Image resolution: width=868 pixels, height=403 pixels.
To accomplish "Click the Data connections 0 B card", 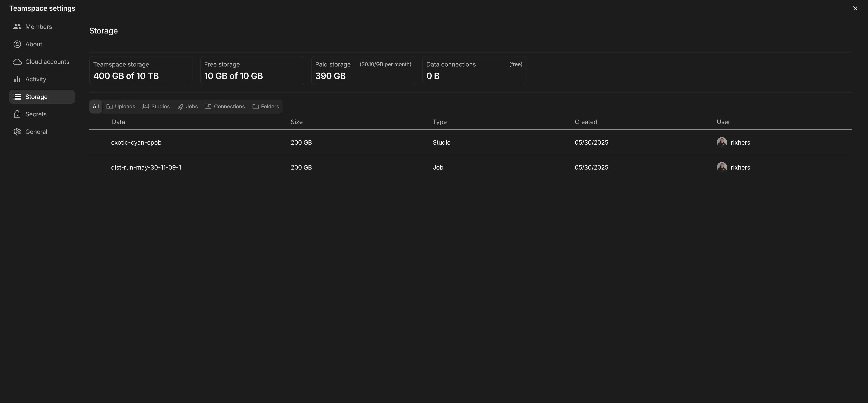I will (474, 71).
